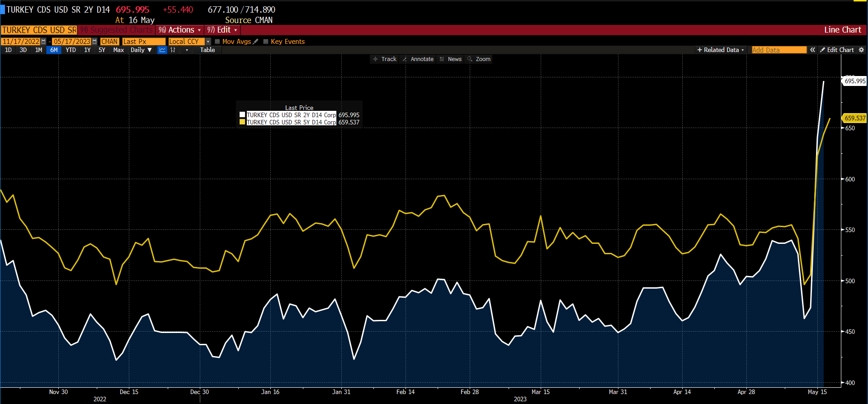Viewport: 868px width, 404px height.
Task: Select the 1Y time range tab
Action: pos(87,50)
